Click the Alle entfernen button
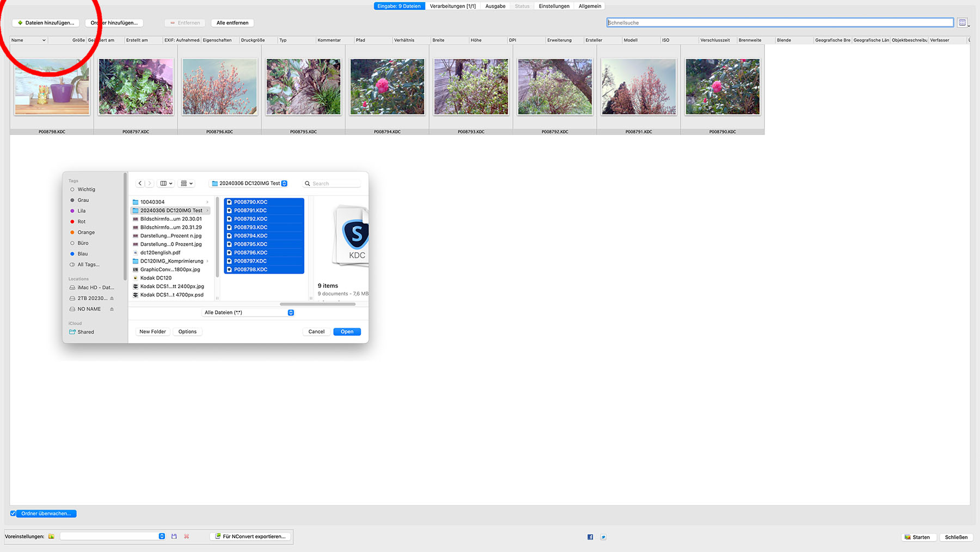Viewport: 980px width, 552px height. tap(232, 23)
